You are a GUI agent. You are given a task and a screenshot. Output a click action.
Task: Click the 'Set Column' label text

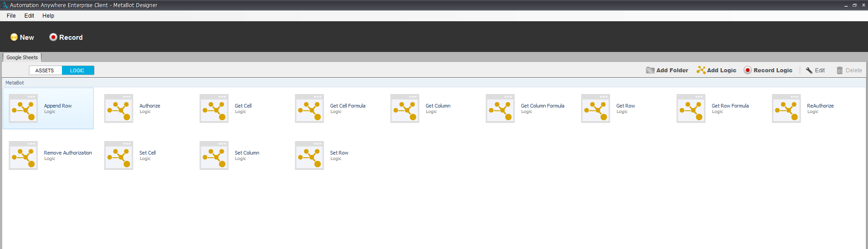[247, 153]
